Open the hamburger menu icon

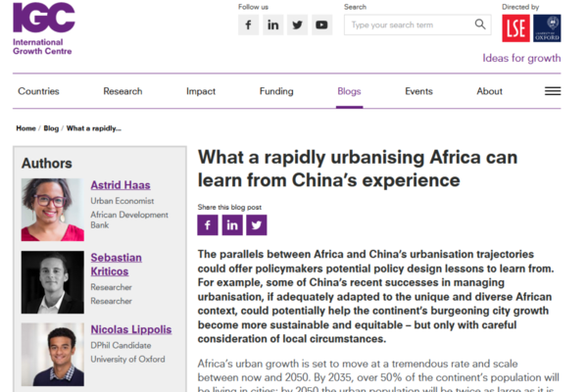click(x=553, y=91)
